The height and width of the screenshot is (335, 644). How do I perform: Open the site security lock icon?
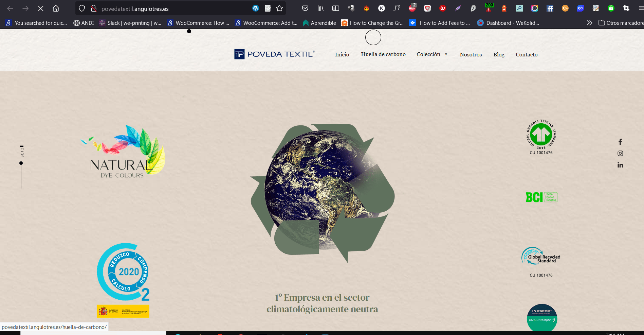point(94,8)
